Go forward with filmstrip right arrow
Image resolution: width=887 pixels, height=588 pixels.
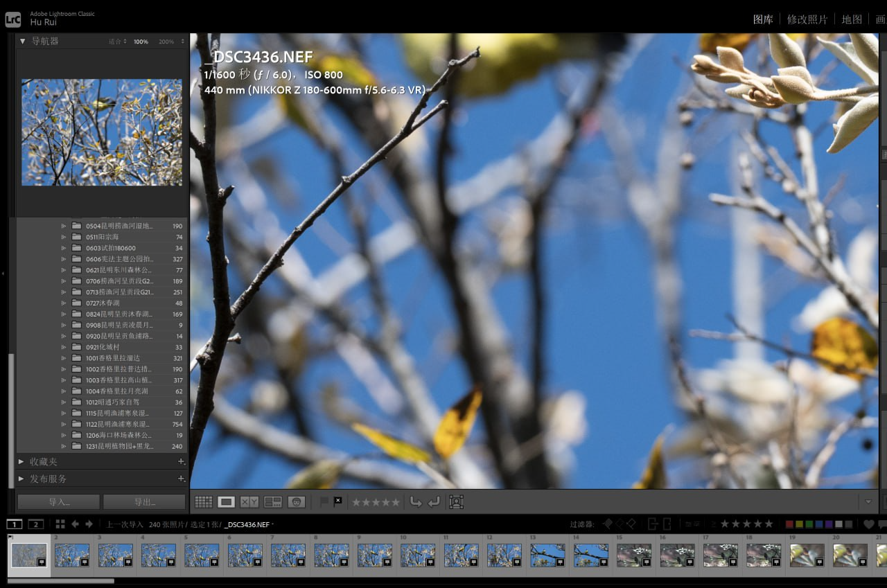pos(89,524)
